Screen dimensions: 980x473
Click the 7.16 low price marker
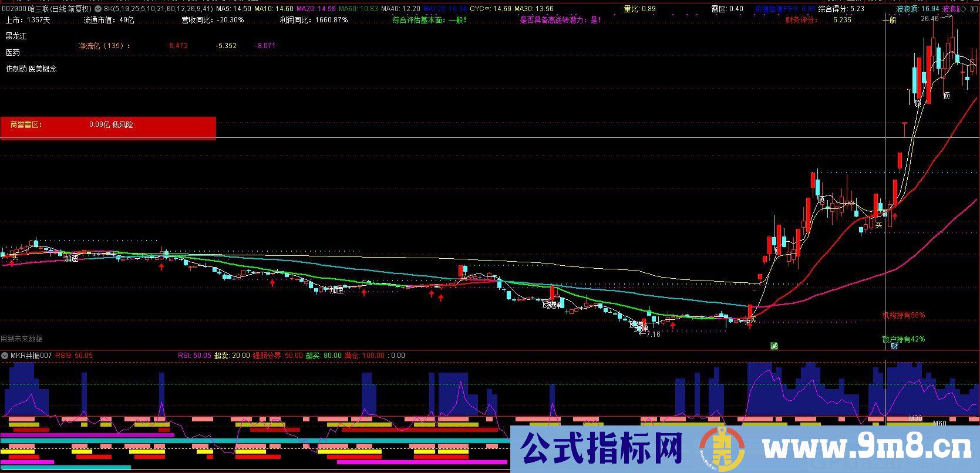coord(652,335)
